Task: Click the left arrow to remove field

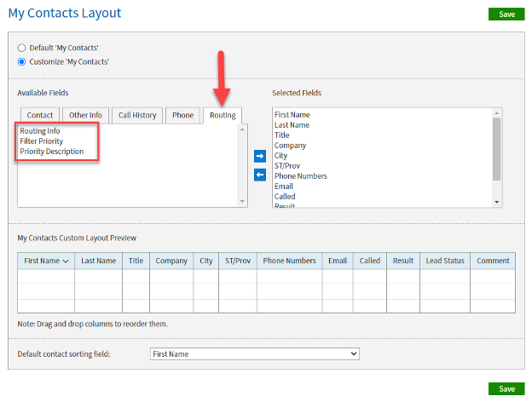Action: (x=260, y=175)
